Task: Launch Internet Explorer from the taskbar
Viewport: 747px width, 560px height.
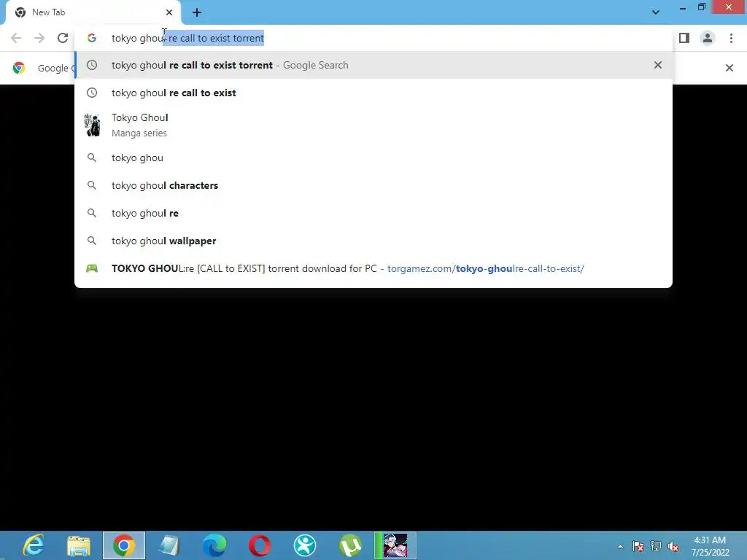Action: (34, 545)
